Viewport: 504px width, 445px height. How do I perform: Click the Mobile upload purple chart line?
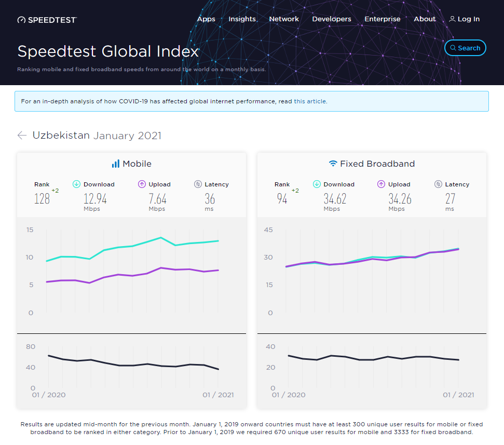132,276
